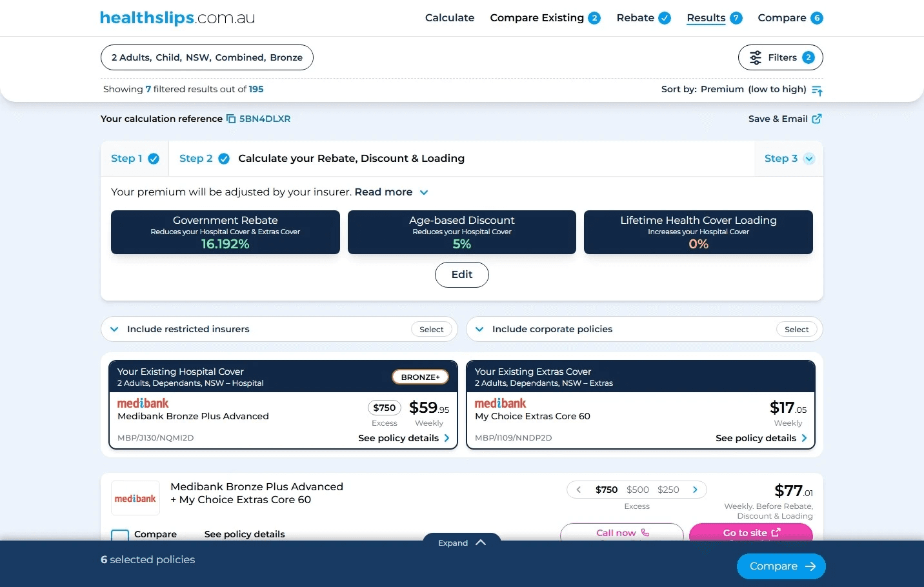Click Medibank logo in Existing Hospital Cover

(143, 403)
